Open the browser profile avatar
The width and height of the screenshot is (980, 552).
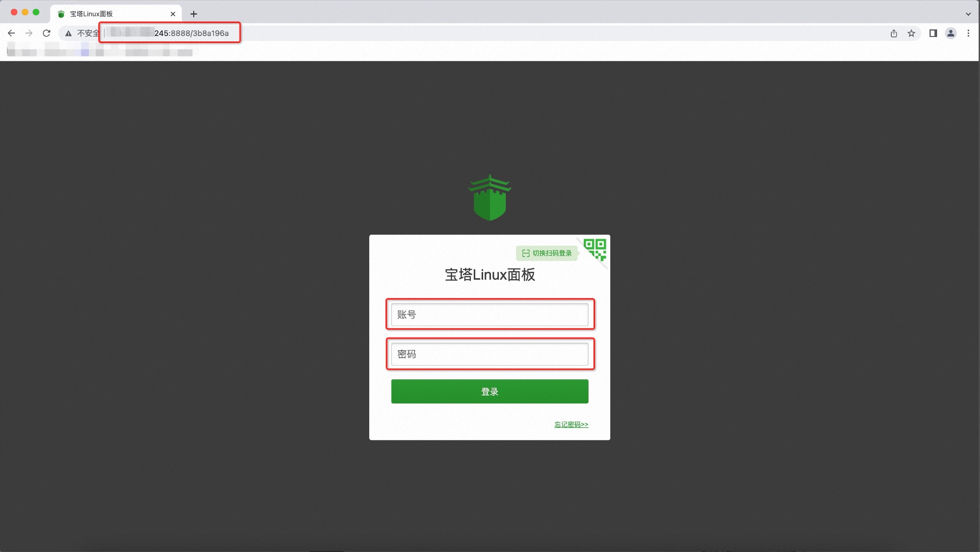coord(951,33)
